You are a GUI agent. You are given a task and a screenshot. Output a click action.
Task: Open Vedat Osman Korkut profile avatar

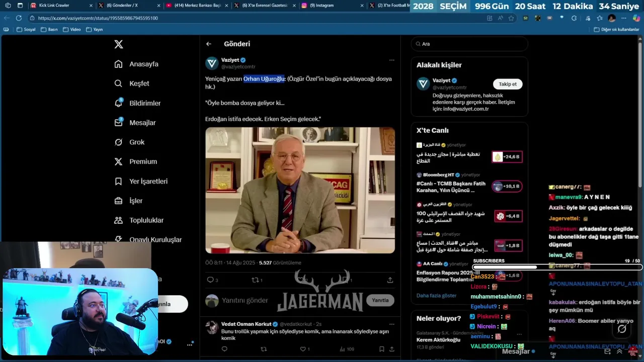(x=212, y=327)
